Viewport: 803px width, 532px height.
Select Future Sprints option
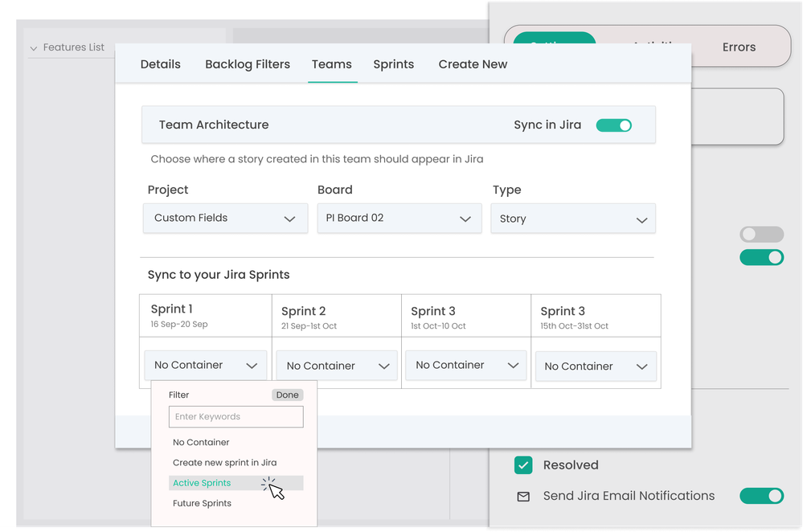pos(202,503)
